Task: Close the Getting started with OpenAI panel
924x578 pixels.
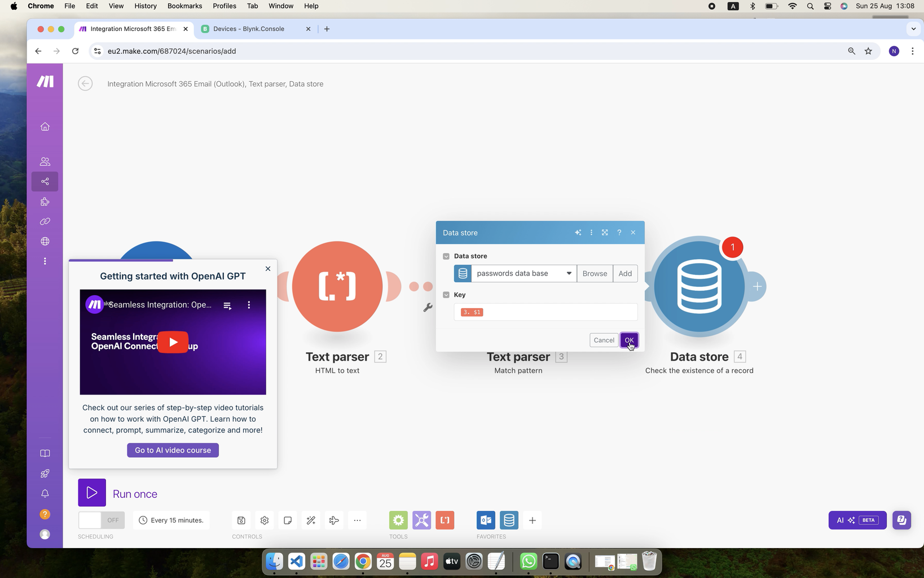Action: [268, 269]
